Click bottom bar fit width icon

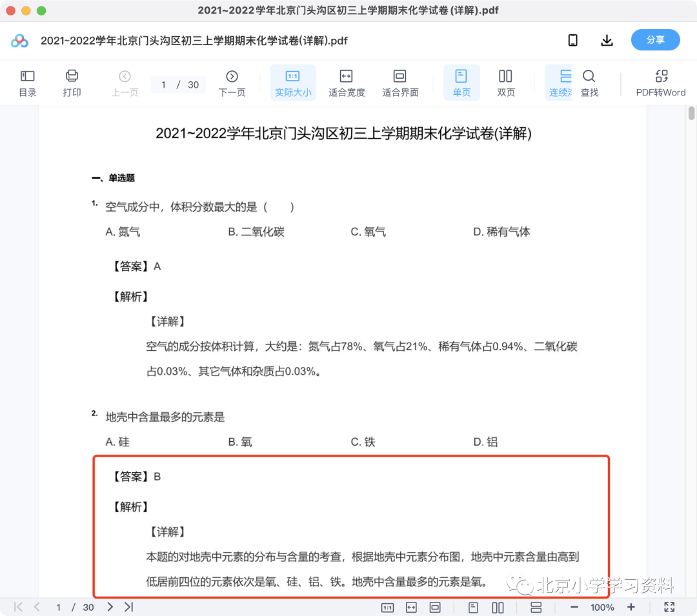click(411, 607)
